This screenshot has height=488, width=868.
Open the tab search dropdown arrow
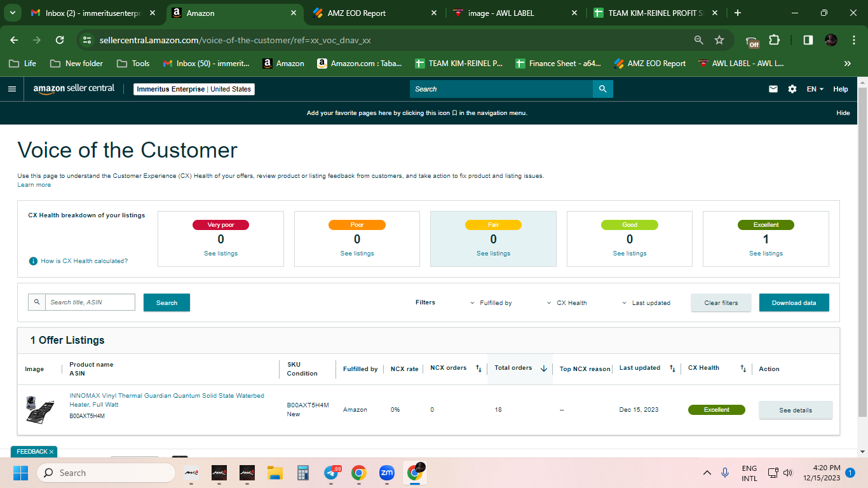(12, 13)
